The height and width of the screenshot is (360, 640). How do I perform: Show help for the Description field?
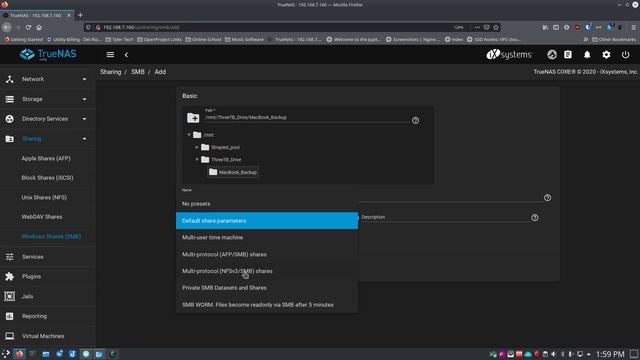click(535, 218)
